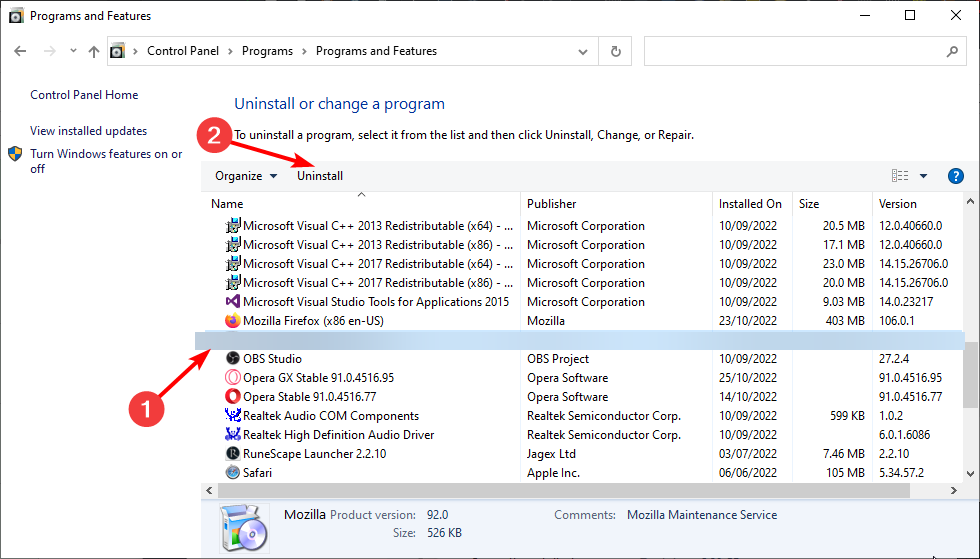
Task: Click the Windows features shield icon
Action: pyautogui.click(x=16, y=154)
